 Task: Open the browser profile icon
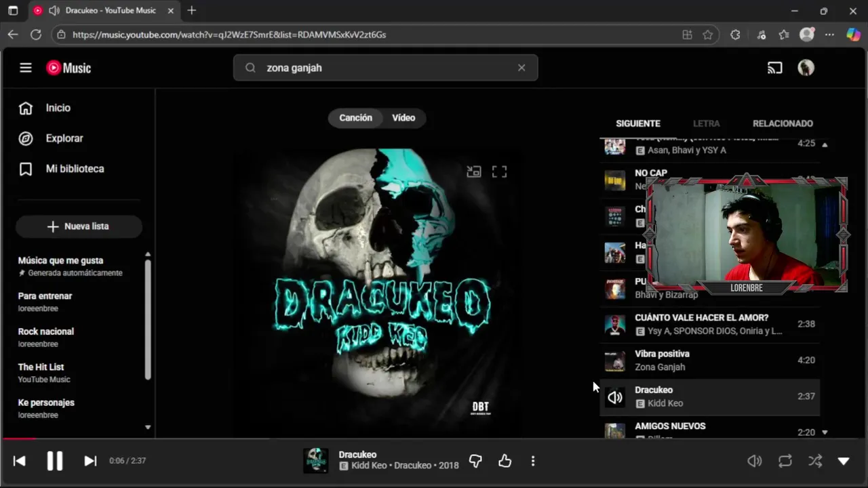click(807, 35)
